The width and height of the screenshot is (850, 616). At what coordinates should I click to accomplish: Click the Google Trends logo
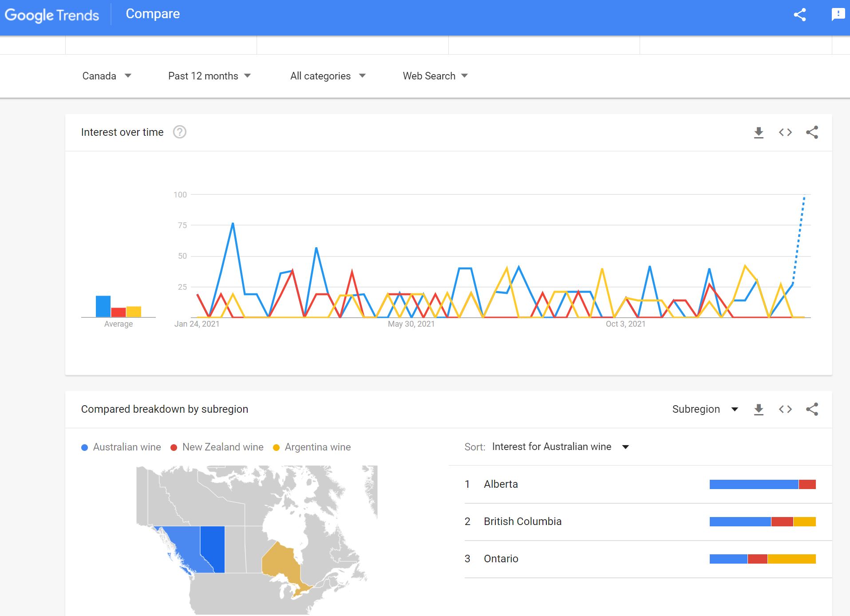(x=51, y=15)
